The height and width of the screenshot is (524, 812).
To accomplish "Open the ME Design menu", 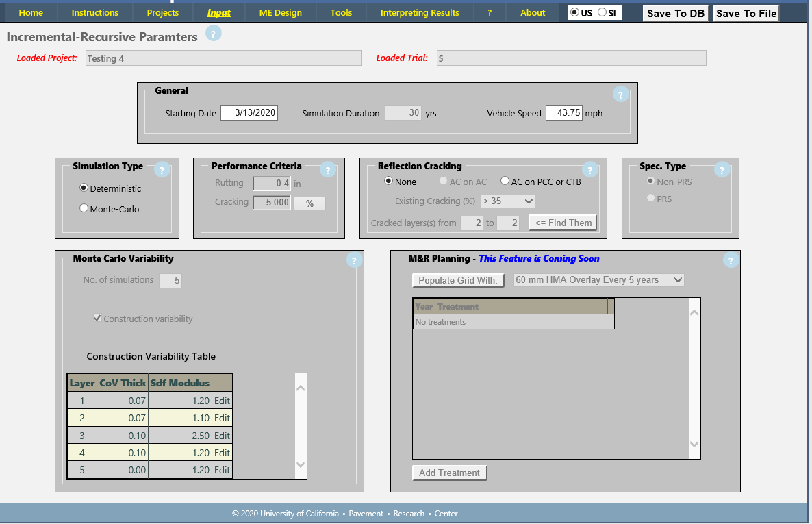I will 280,12.
